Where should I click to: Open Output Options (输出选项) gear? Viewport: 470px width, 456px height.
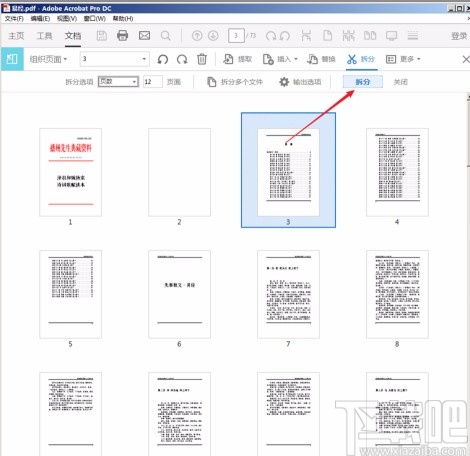coord(300,82)
